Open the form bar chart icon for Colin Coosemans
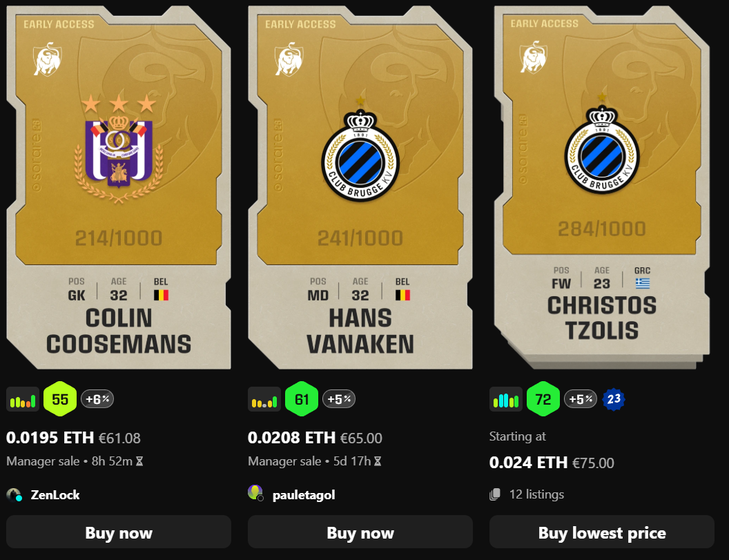The height and width of the screenshot is (560, 729). coord(23,399)
